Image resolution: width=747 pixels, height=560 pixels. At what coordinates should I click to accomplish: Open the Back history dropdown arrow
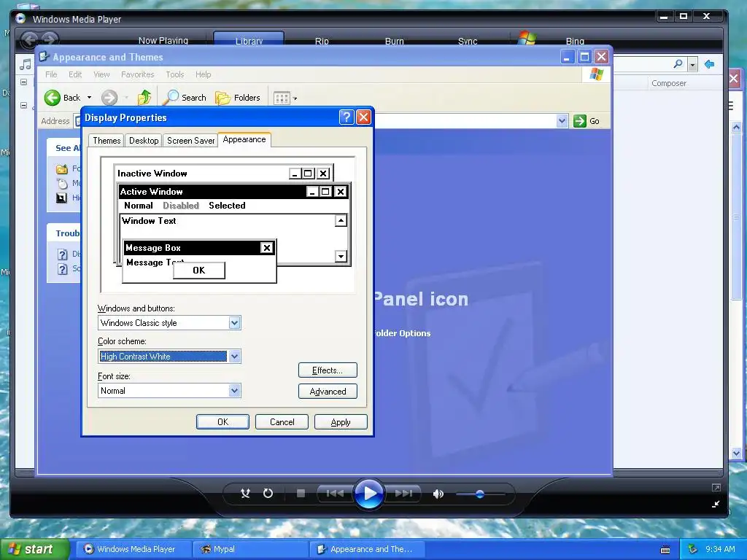tap(89, 98)
